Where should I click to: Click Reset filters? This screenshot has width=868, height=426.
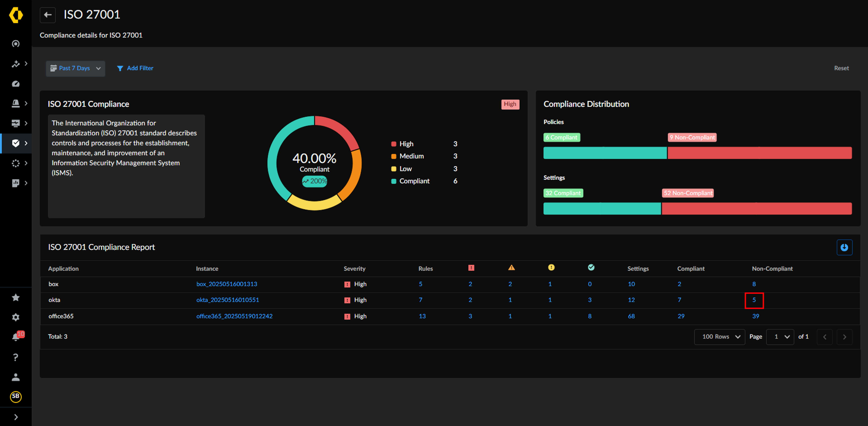pyautogui.click(x=841, y=68)
